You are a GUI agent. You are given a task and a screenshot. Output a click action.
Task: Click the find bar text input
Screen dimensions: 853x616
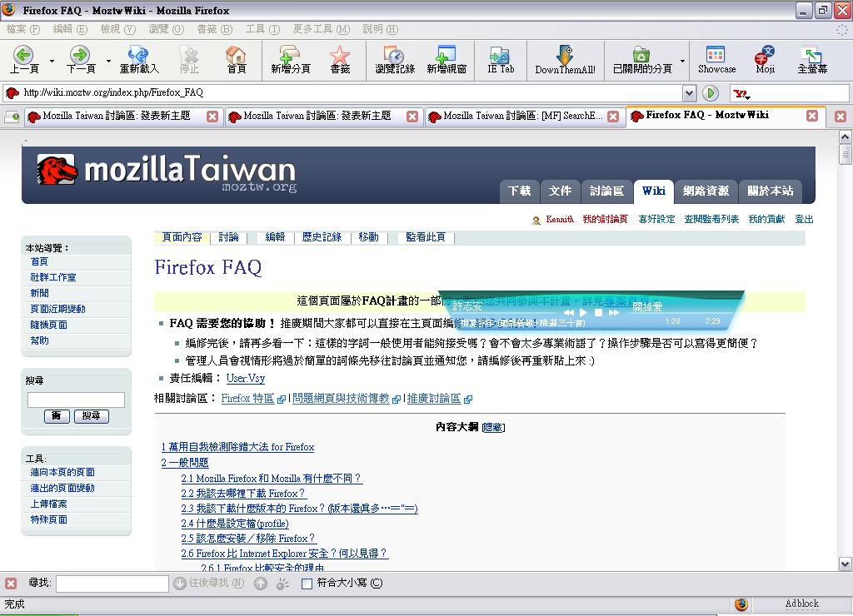[x=112, y=584]
